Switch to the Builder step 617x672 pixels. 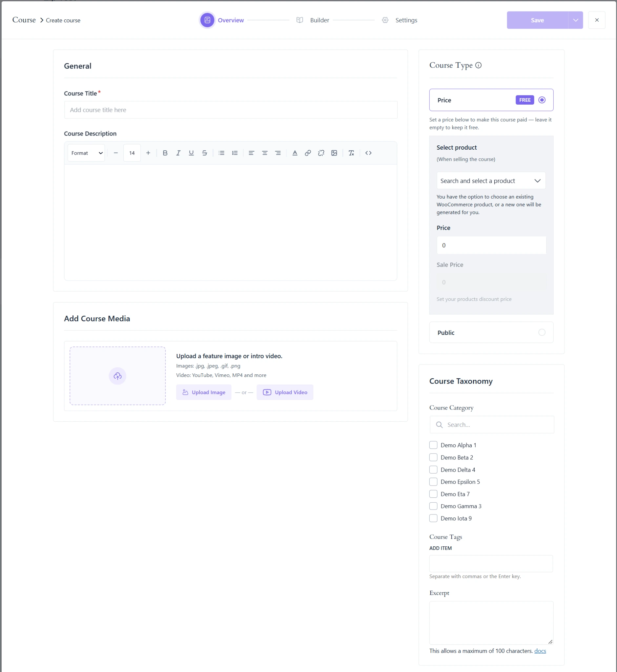(x=313, y=20)
